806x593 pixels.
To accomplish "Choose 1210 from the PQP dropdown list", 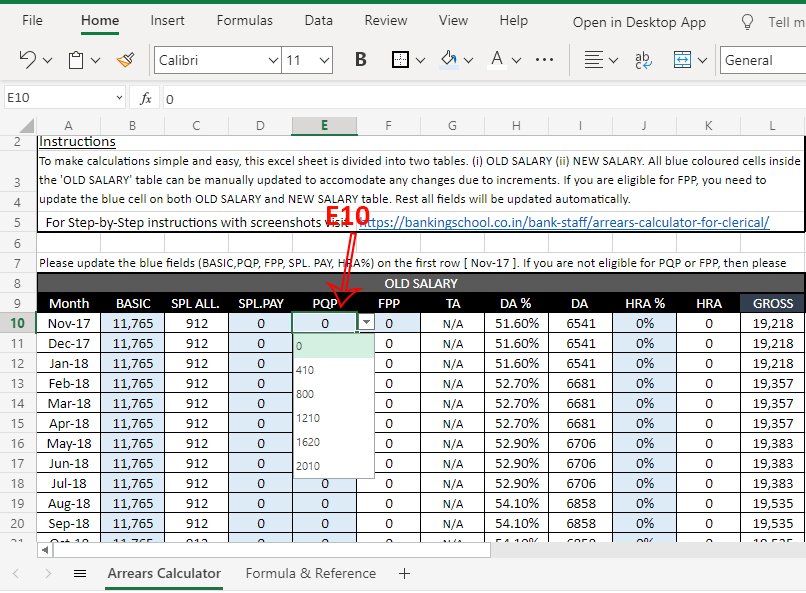I will (307, 417).
